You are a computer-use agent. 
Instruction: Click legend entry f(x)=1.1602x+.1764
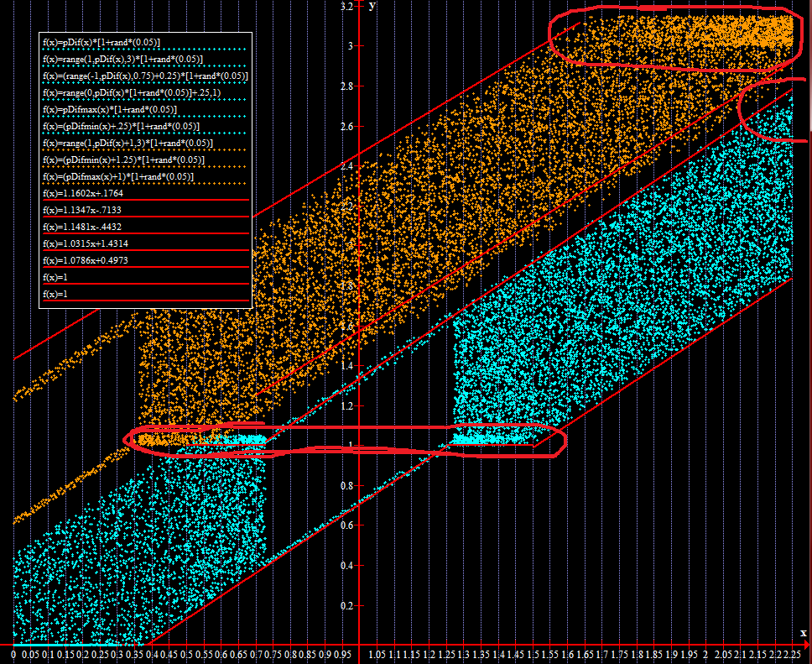[83, 193]
